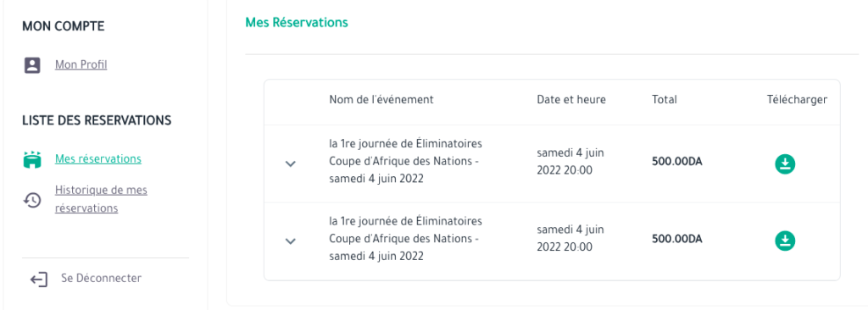The image size is (868, 310).
Task: Open the Mon Profil link
Action: (x=81, y=64)
